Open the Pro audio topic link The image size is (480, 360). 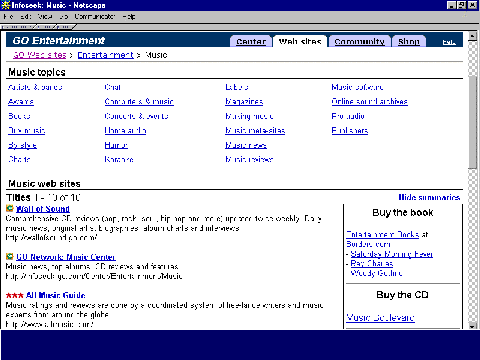[x=348, y=116]
